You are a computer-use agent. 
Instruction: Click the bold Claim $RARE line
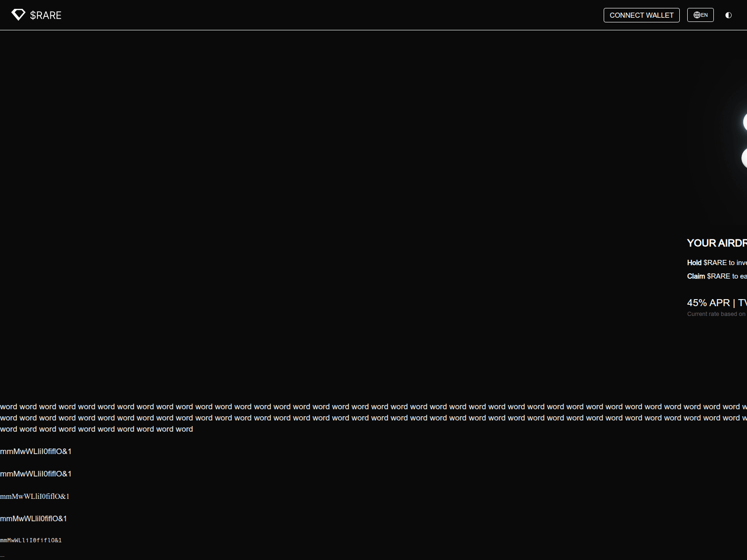point(717,276)
